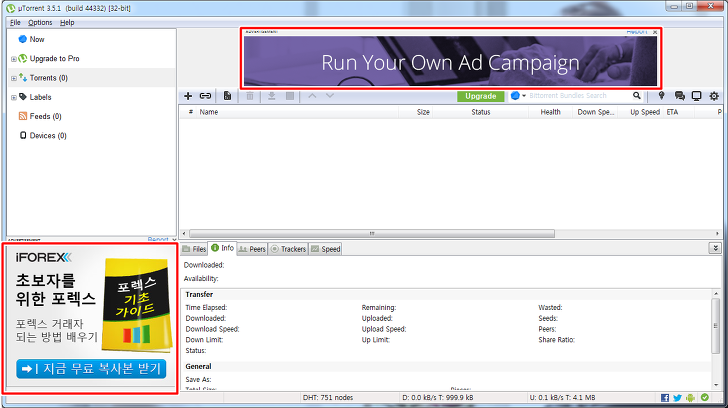Click the Twitter bird icon in status bar

[x=677, y=398]
